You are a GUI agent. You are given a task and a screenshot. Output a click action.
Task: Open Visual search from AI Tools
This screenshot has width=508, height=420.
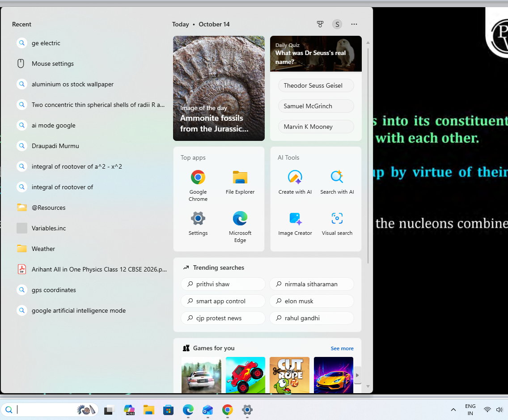337,223
